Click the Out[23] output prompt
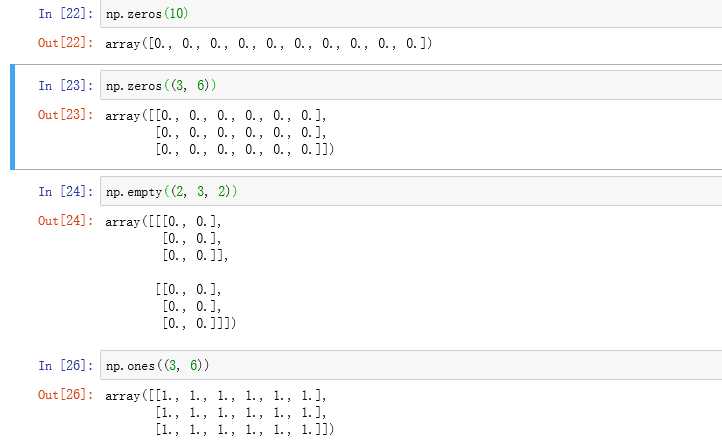 [66, 115]
